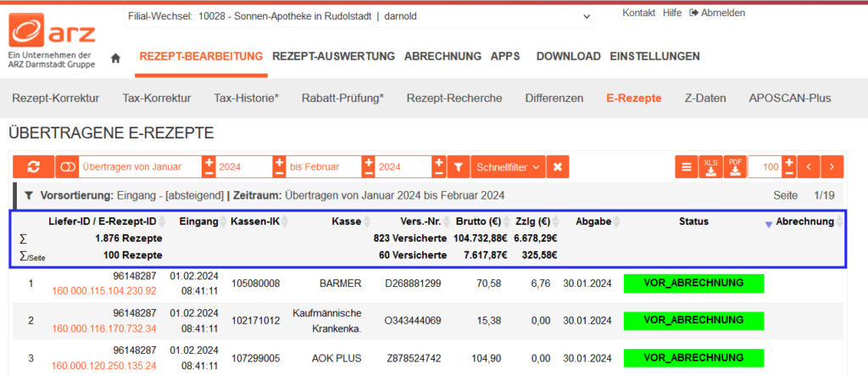
Task: Switch to the Tax-Korrektur tab
Action: pyautogui.click(x=156, y=98)
